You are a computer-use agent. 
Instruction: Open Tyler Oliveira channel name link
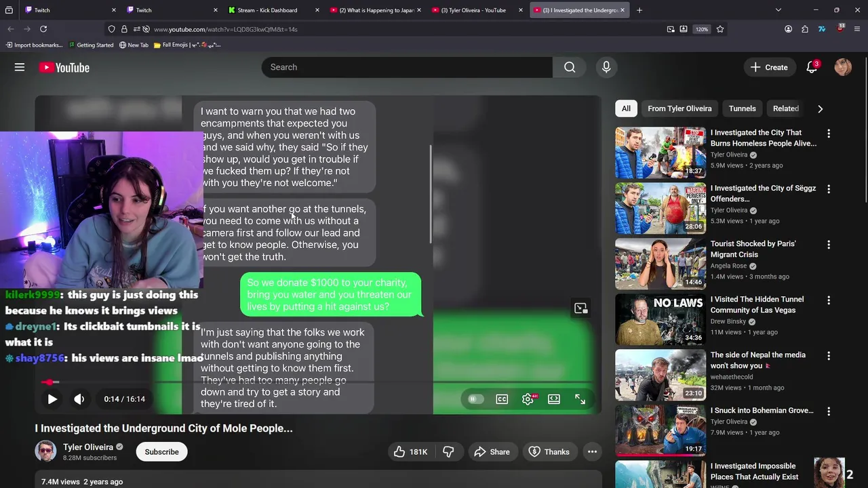88,447
